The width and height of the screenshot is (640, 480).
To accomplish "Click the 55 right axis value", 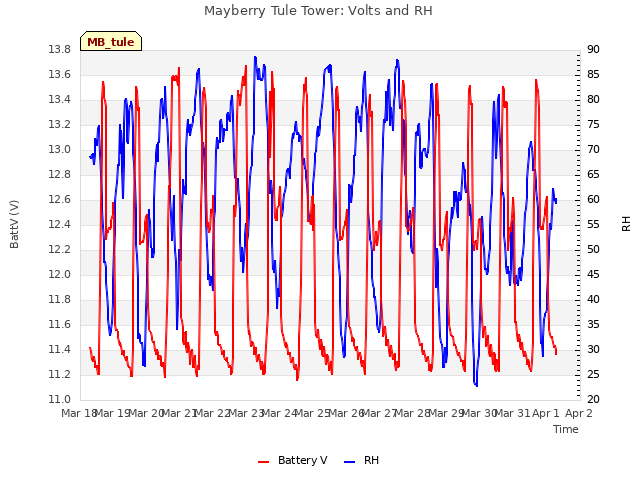I will click(x=593, y=225).
